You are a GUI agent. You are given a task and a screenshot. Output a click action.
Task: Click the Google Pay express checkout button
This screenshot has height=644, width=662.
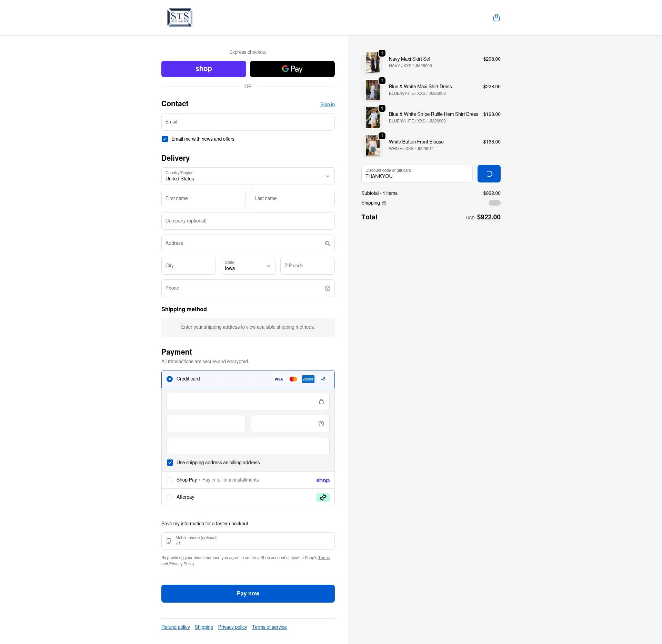coord(292,69)
